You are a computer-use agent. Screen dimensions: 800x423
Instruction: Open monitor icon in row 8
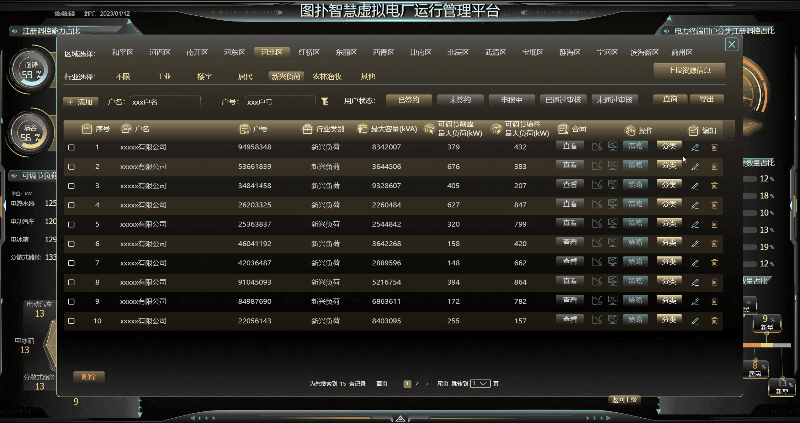tap(612, 281)
